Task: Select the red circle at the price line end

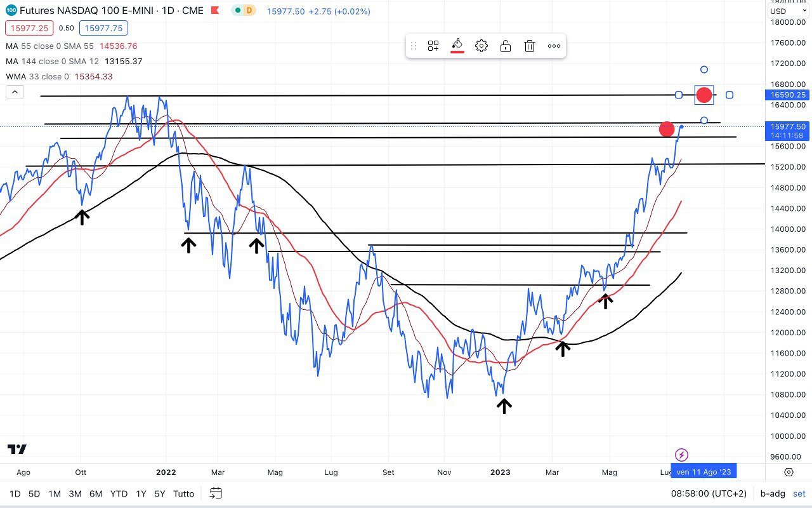Action: coord(667,130)
